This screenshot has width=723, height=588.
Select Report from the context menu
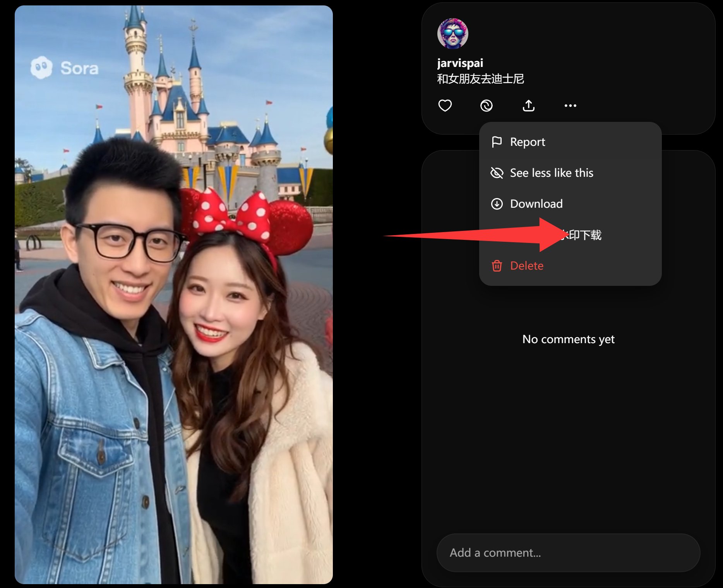point(527,142)
